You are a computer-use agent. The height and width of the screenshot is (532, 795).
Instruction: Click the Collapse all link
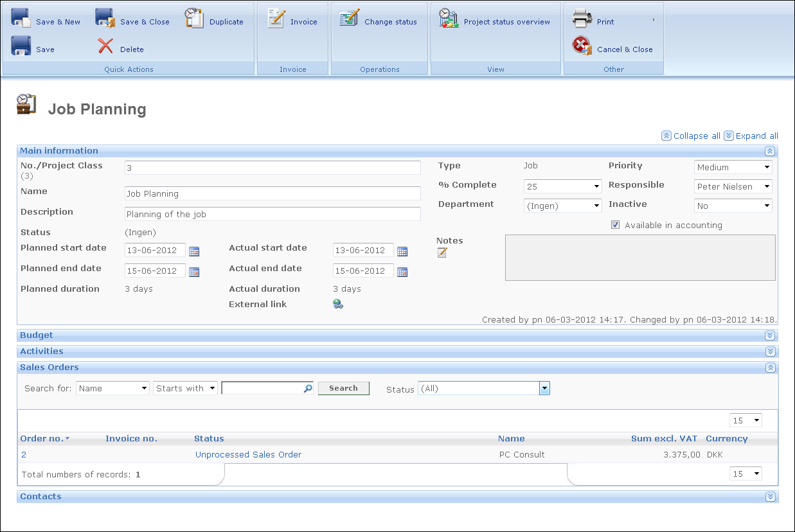697,136
